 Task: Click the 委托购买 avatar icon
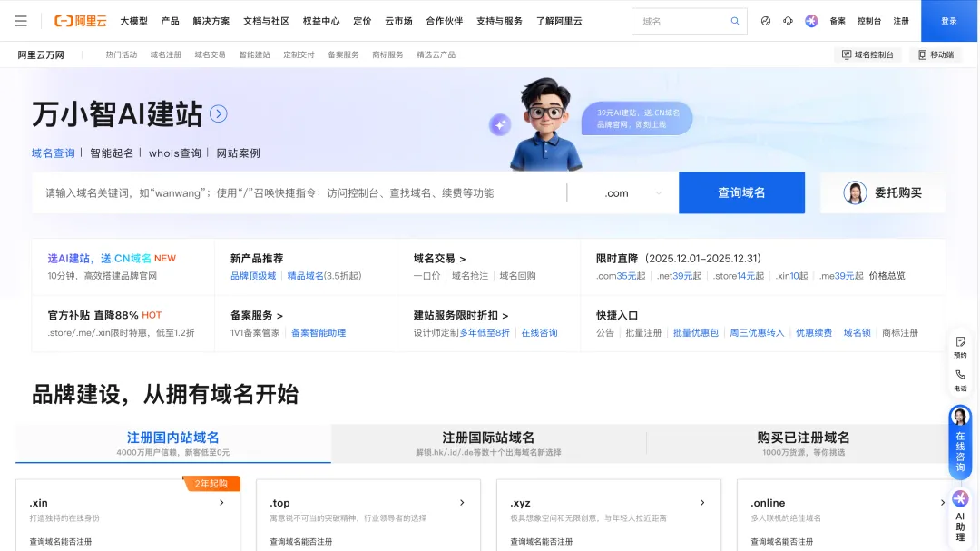(855, 192)
